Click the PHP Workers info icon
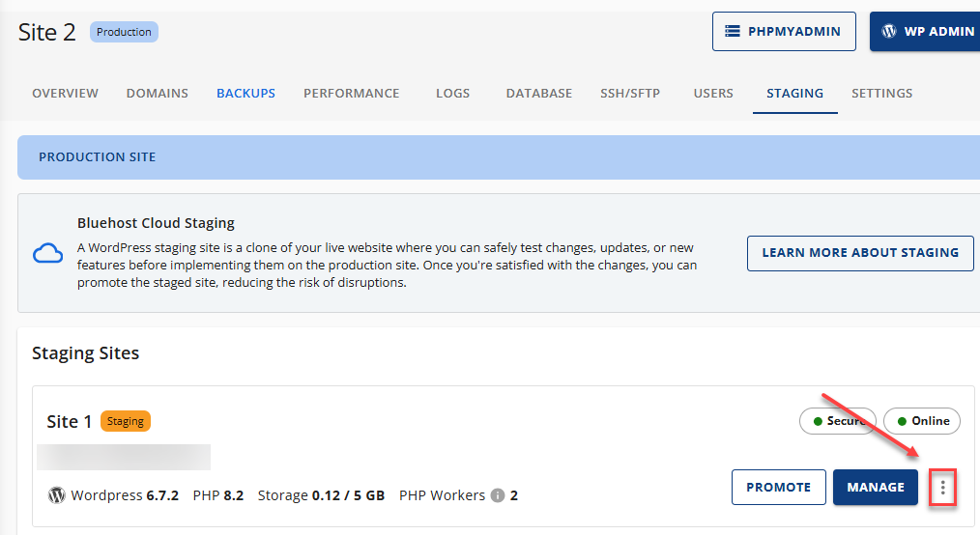This screenshot has height=535, width=980. coord(498,495)
